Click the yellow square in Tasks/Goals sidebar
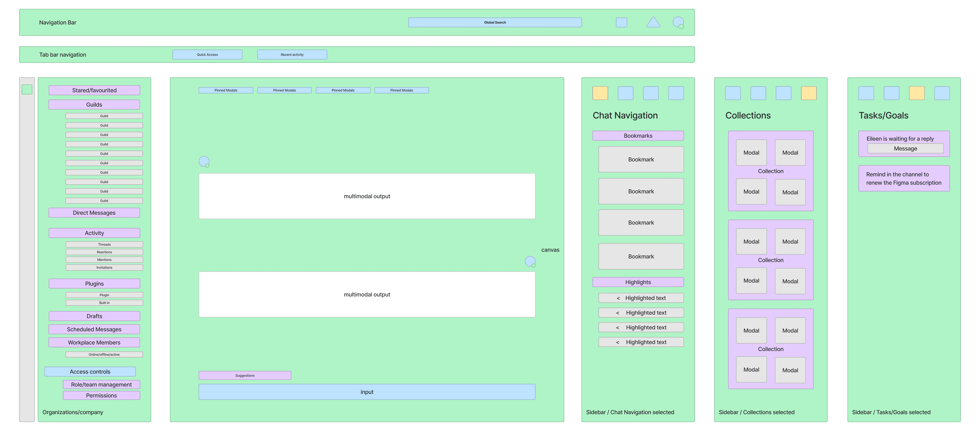 coord(917,93)
